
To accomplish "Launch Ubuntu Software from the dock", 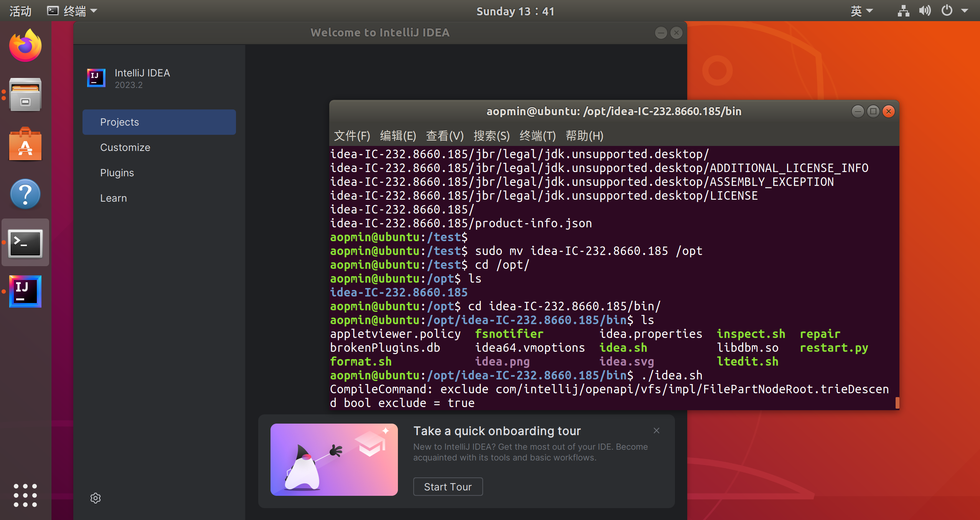I will tap(25, 144).
